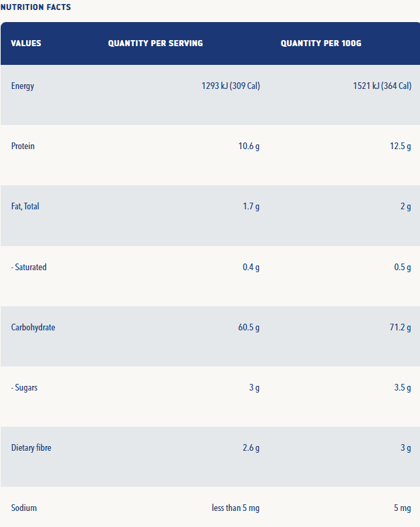Click the Quantity Per 100g column header

pyautogui.click(x=321, y=43)
